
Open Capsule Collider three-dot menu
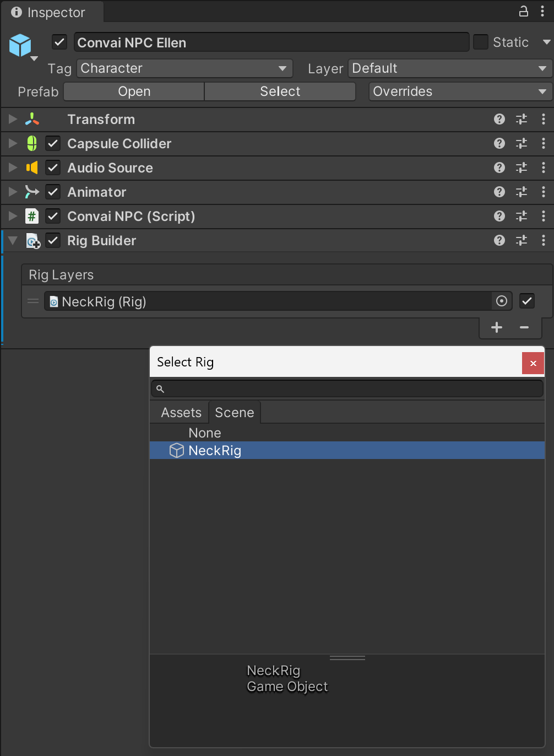click(544, 143)
